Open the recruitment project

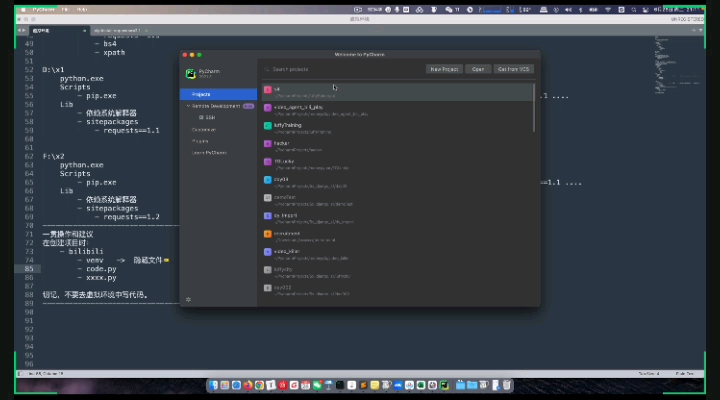click(x=397, y=237)
